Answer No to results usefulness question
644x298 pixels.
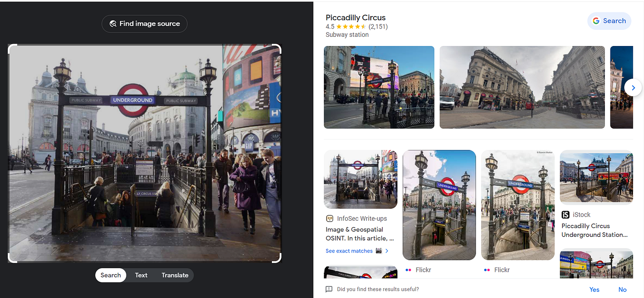[x=622, y=290]
